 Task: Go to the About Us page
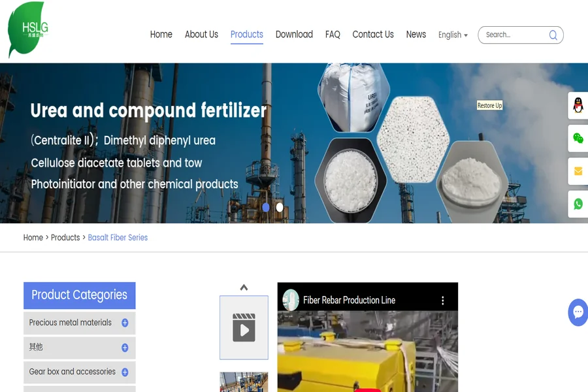(x=201, y=35)
